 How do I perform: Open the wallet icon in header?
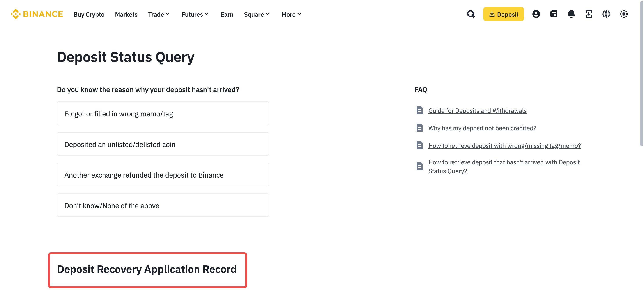[554, 14]
